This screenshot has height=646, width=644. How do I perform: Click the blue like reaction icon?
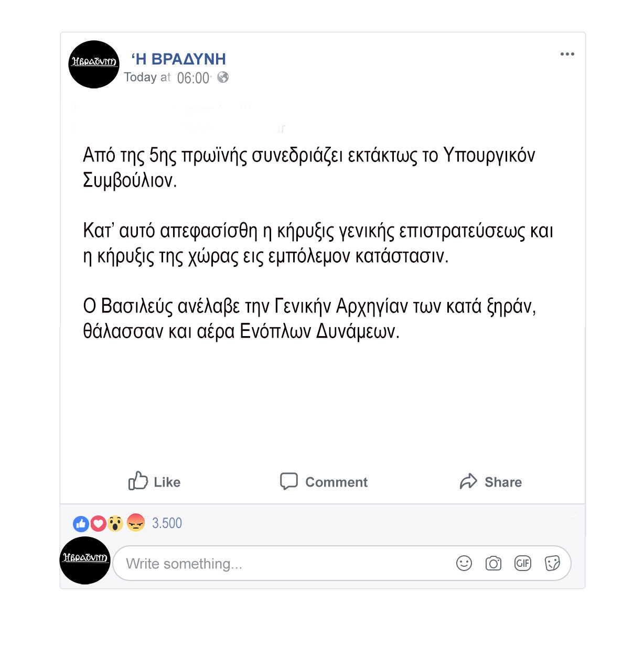(x=81, y=523)
